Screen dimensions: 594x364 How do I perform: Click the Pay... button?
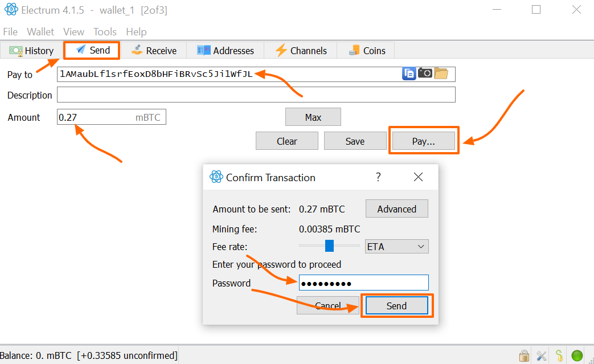pyautogui.click(x=424, y=141)
